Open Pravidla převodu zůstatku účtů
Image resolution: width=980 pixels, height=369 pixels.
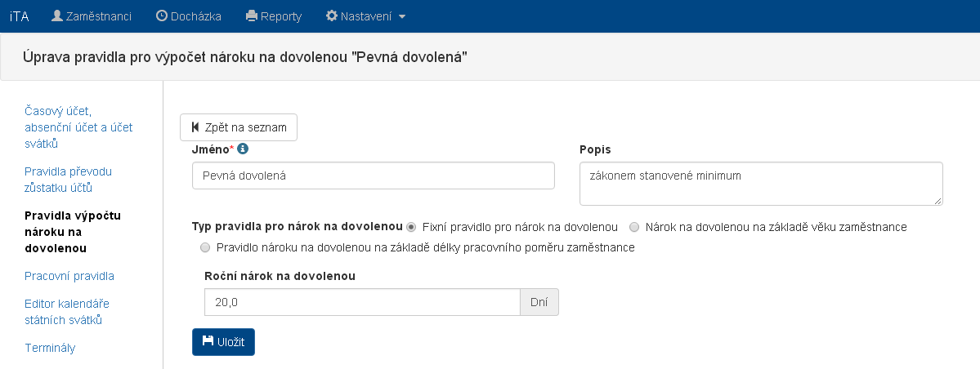pos(68,179)
